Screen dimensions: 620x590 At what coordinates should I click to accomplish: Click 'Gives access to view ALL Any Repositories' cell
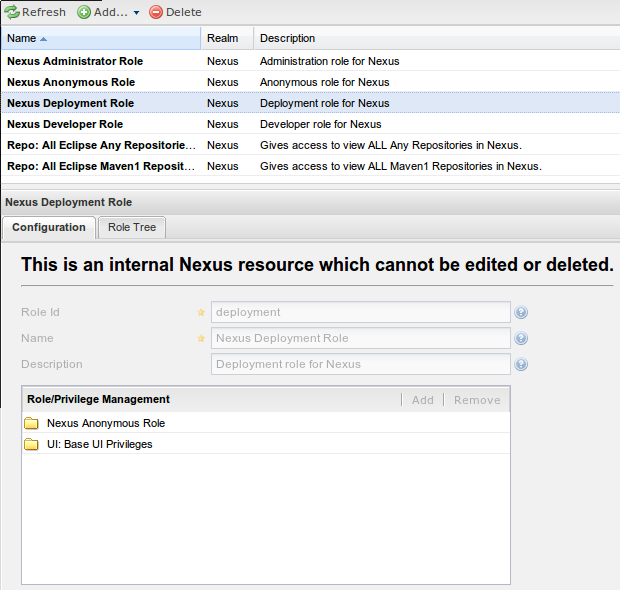[x=391, y=145]
